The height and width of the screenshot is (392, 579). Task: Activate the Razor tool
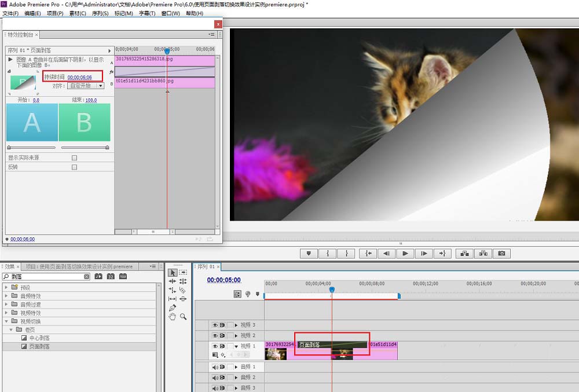point(183,290)
